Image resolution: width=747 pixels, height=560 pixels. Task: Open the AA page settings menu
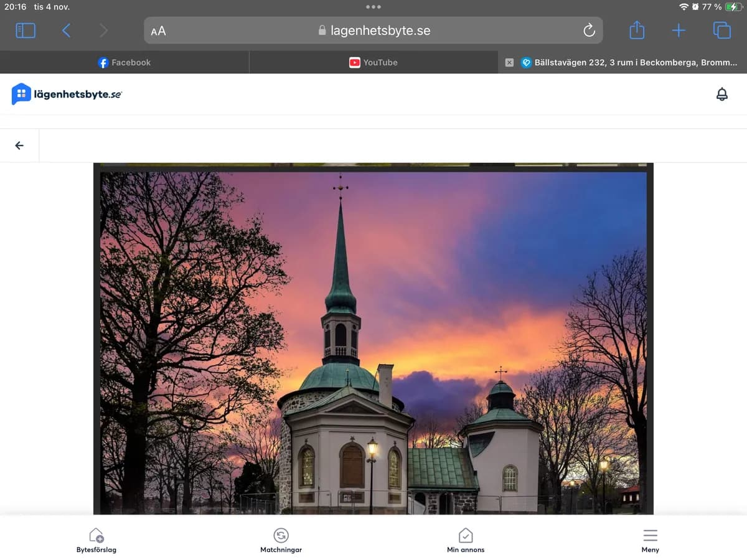coord(158,30)
